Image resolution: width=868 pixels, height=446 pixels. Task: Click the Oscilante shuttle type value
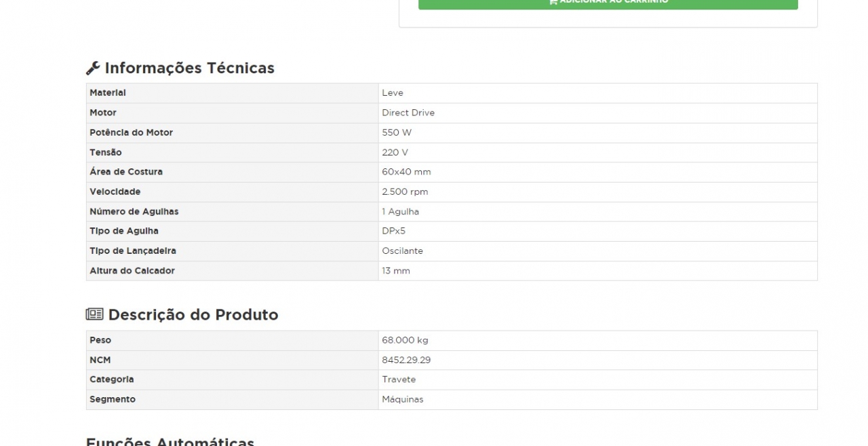(402, 250)
